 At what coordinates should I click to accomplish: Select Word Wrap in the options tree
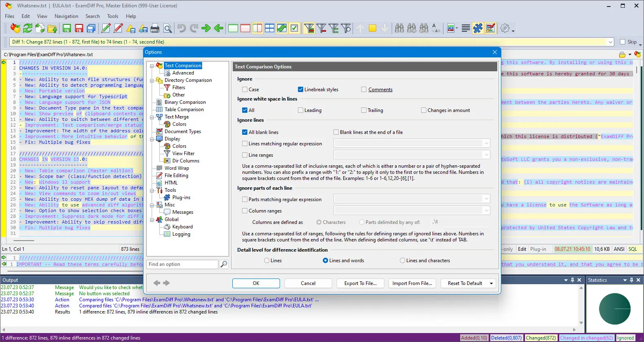176,168
